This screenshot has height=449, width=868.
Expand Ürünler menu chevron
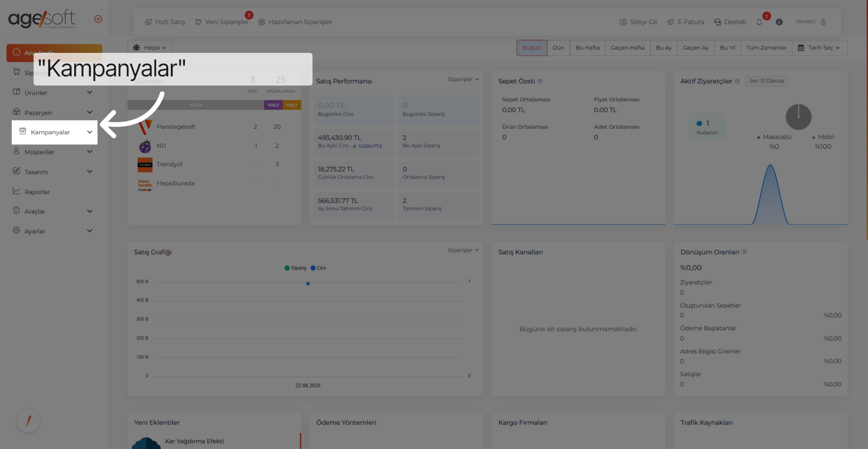coord(90,92)
